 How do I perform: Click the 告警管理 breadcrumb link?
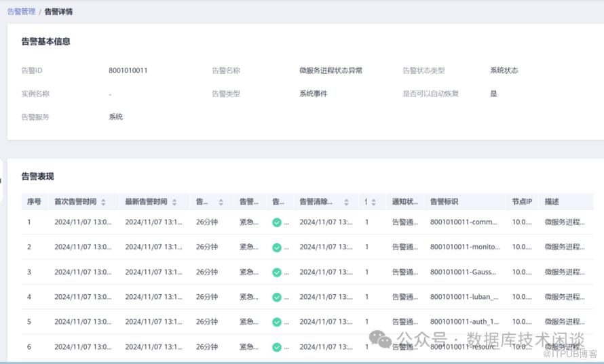click(21, 12)
